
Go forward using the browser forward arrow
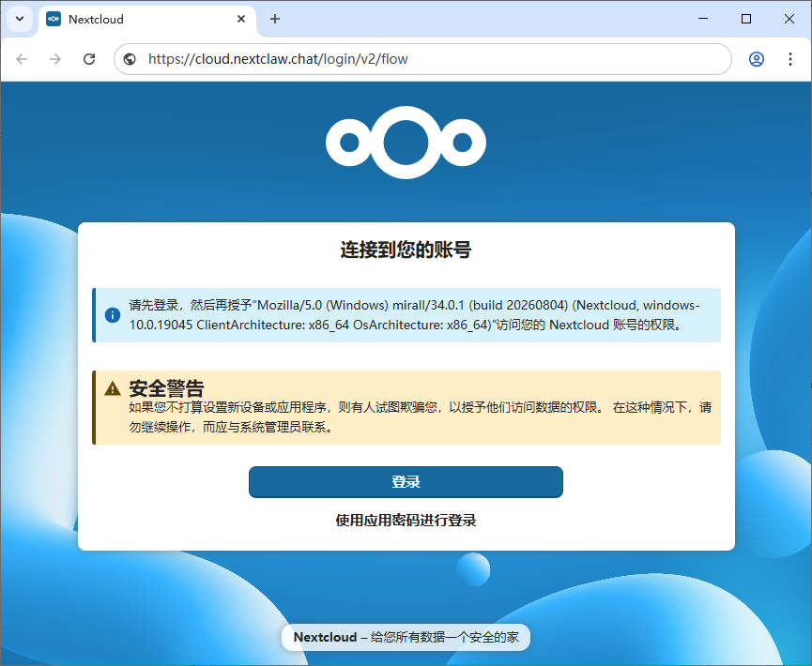54,59
